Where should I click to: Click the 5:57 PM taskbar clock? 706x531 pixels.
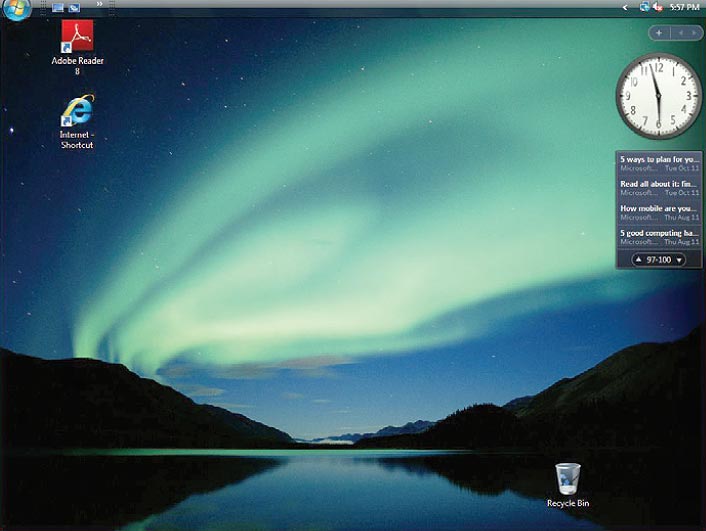pos(684,7)
